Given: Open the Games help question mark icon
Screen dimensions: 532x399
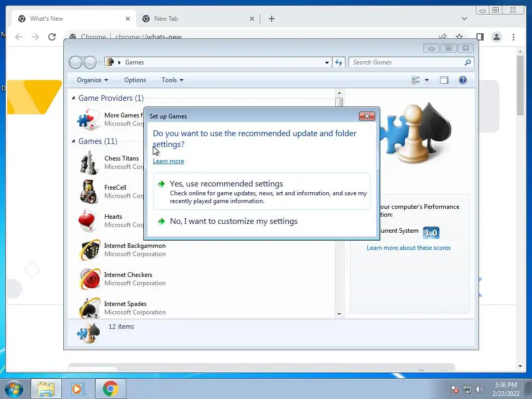Looking at the screenshot, I should 462,80.
